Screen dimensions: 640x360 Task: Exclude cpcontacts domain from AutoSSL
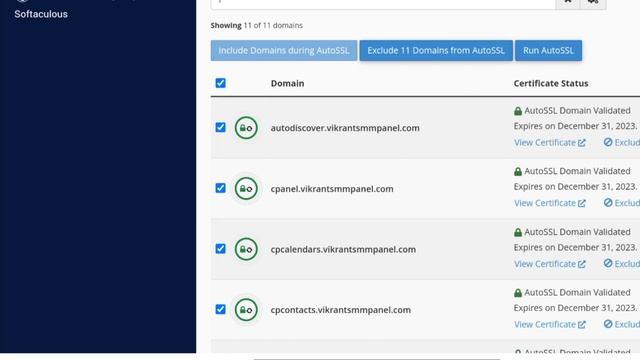[622, 324]
